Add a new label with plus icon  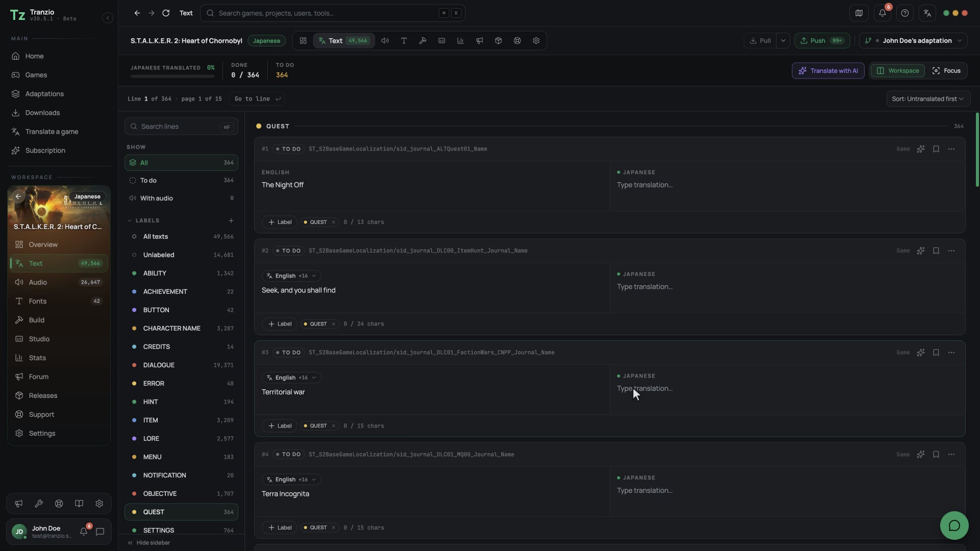click(231, 220)
